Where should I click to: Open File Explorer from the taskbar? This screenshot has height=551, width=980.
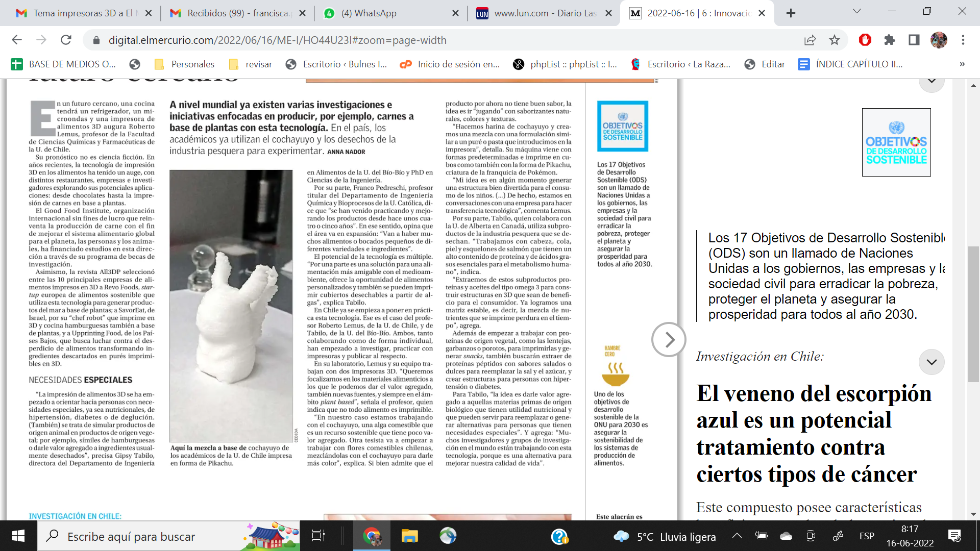409,536
